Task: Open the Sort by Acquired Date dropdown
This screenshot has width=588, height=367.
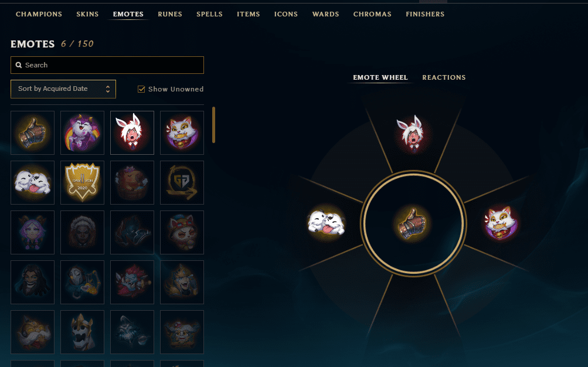Action: pos(63,89)
